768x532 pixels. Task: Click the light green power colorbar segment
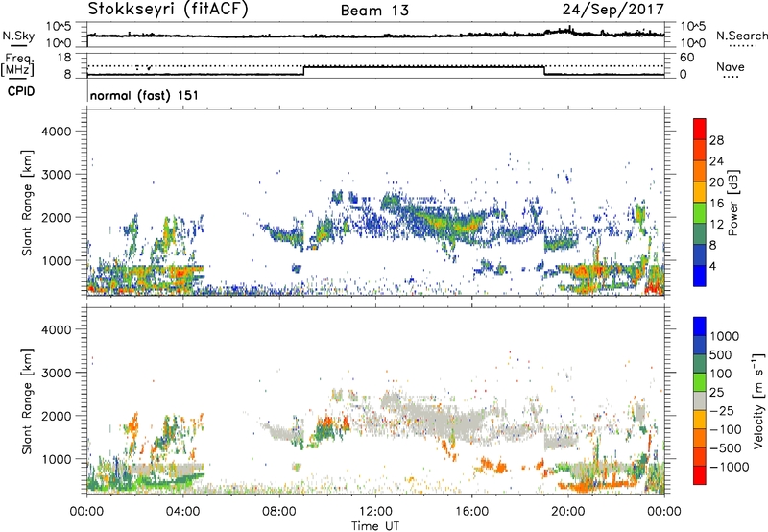point(700,213)
